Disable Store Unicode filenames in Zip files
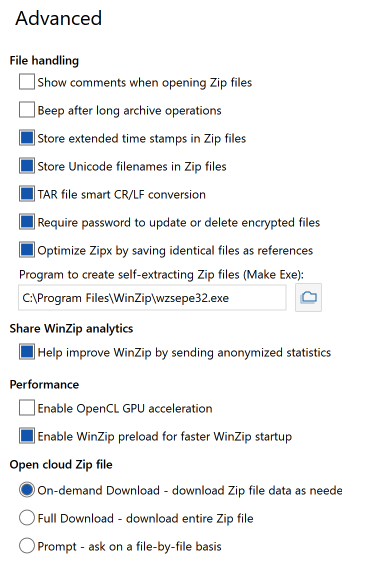373x564 pixels. 27,166
